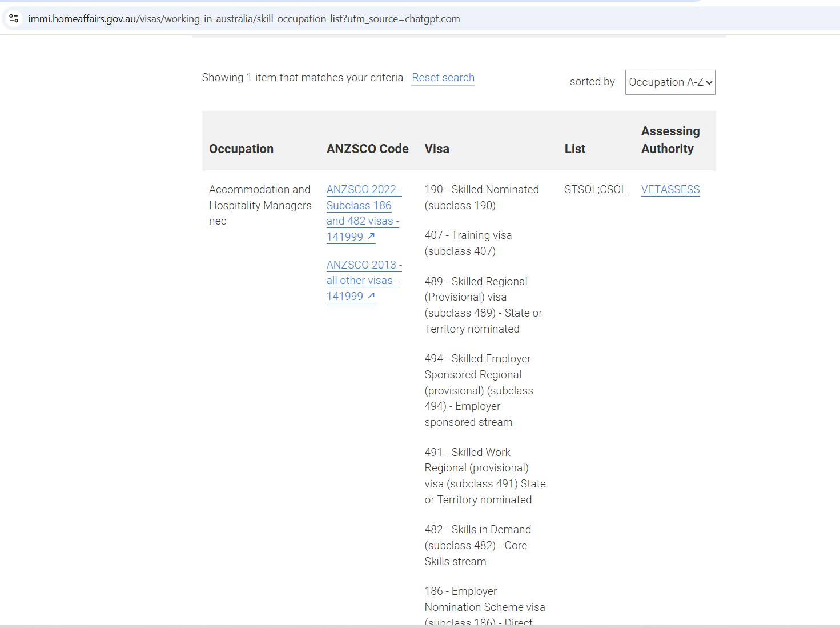
Task: Click the 407 Training visa entry
Action: pyautogui.click(x=468, y=243)
